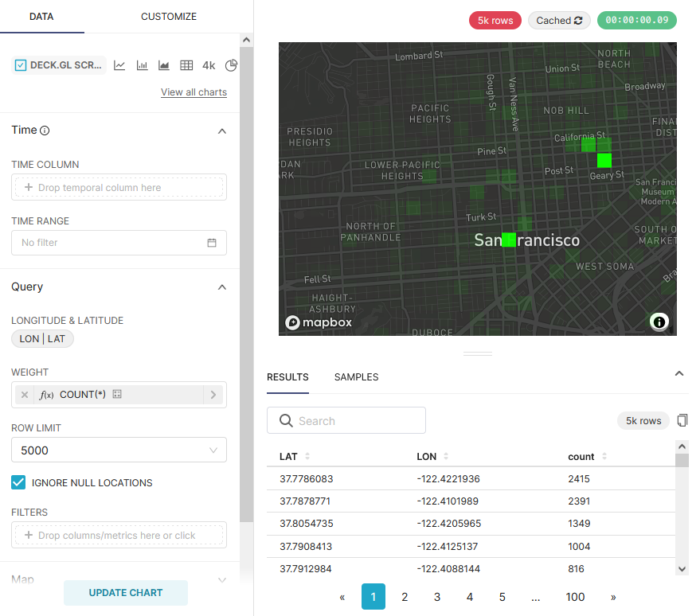Collapse the Query section
The height and width of the screenshot is (616, 700).
[x=222, y=287]
